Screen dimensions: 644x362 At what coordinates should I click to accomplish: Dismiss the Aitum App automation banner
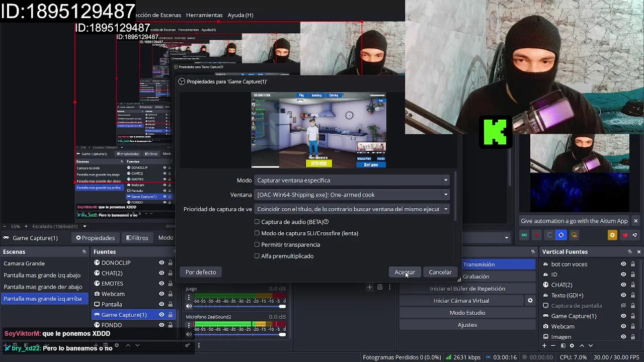click(x=635, y=221)
